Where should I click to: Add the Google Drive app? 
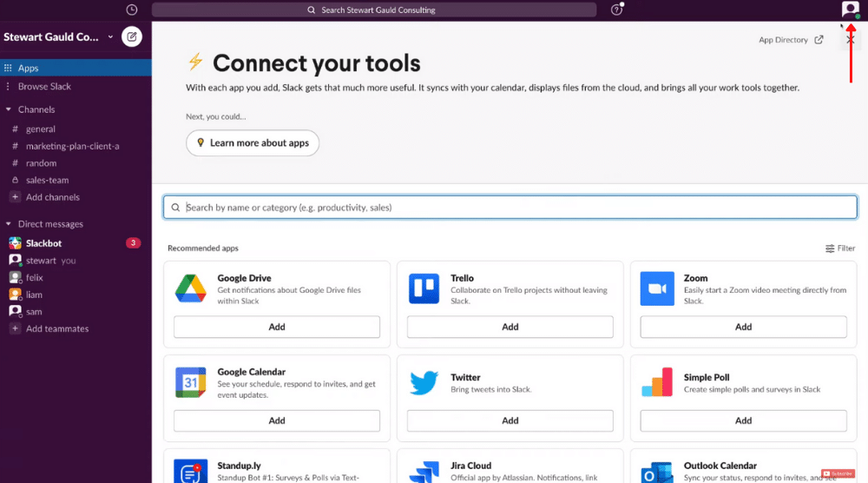click(x=277, y=327)
